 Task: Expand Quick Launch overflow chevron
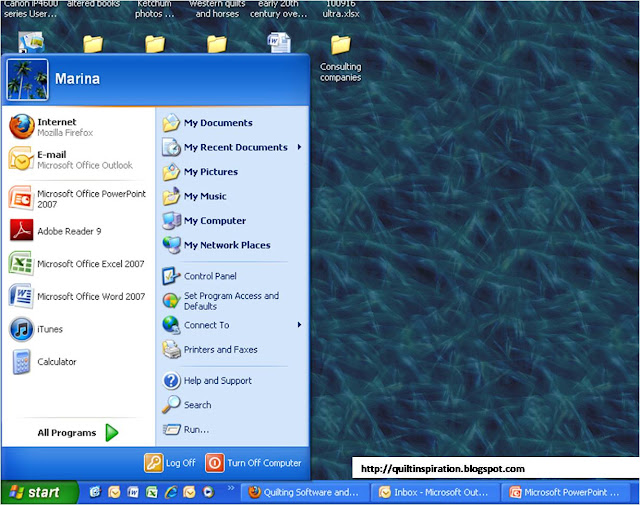[x=231, y=487]
